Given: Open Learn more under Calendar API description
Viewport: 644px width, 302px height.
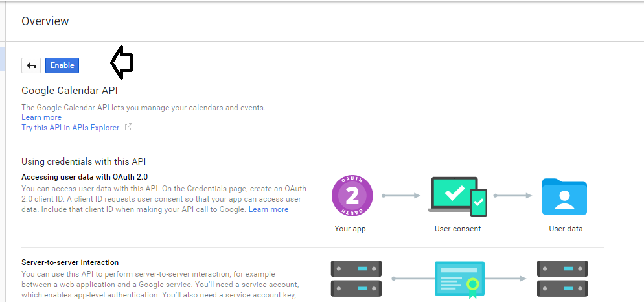Looking at the screenshot, I should click(x=41, y=117).
